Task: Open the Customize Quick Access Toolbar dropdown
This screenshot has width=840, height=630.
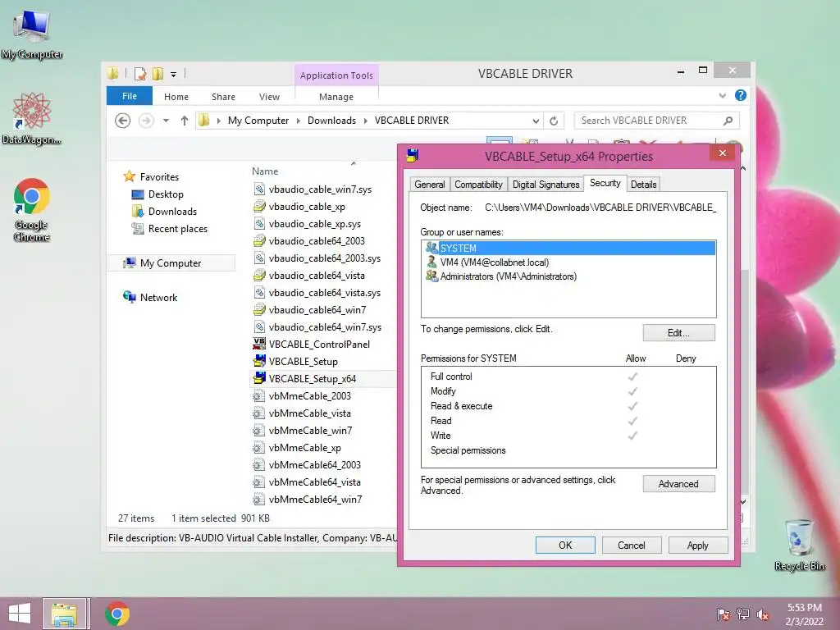Action: (x=174, y=75)
